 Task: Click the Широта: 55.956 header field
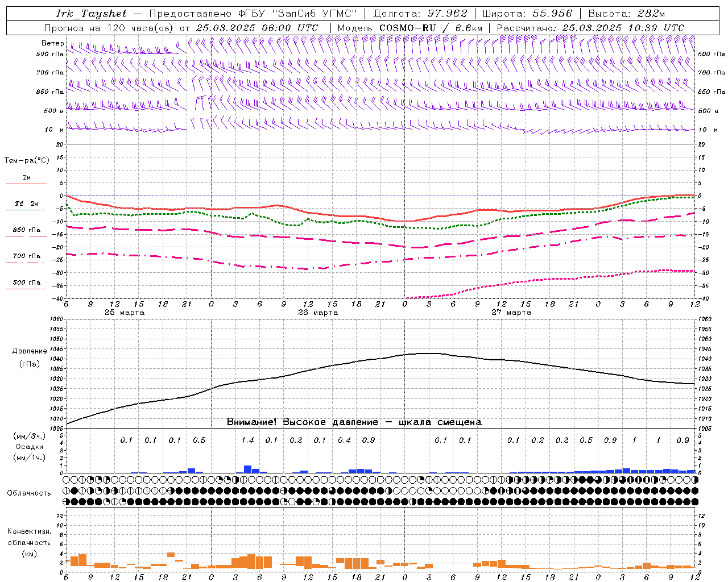click(x=527, y=14)
